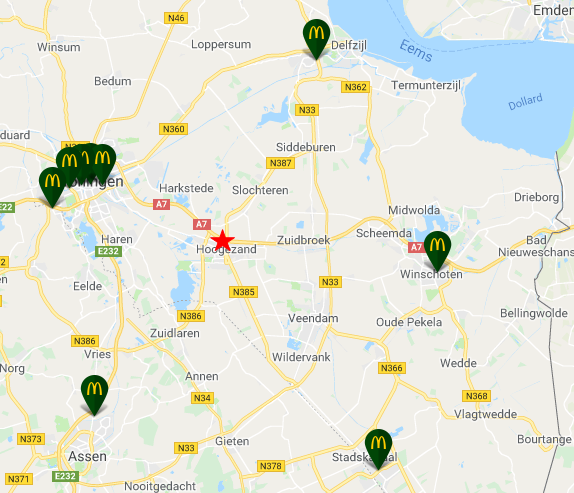Click the Eems estuary label
574x493 pixels.
[416, 51]
